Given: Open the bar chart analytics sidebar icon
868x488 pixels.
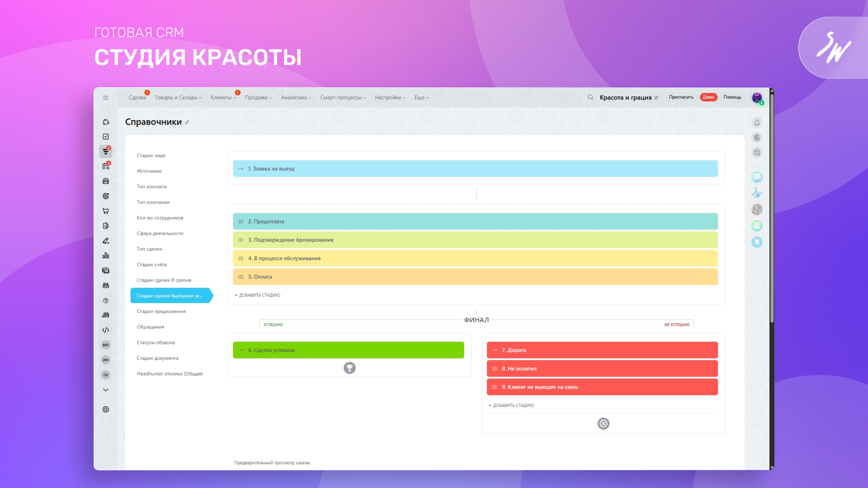Looking at the screenshot, I should 105,256.
